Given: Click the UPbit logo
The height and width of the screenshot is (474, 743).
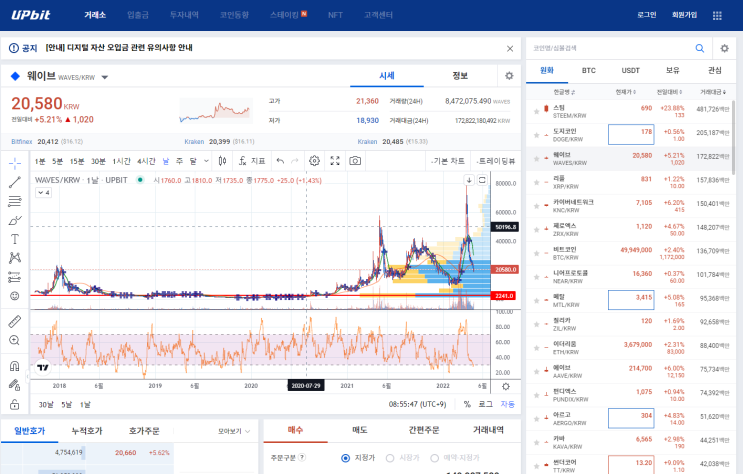Looking at the screenshot, I should (x=31, y=15).
